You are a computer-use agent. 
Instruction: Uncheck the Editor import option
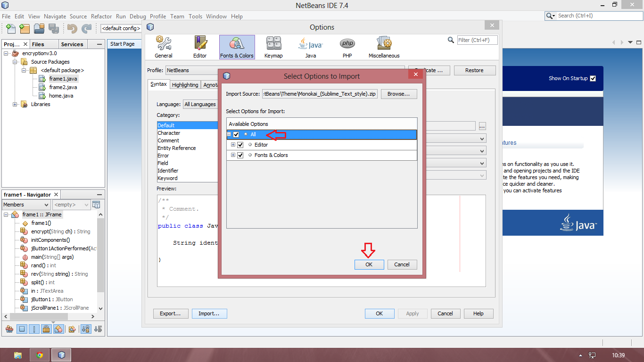point(240,145)
